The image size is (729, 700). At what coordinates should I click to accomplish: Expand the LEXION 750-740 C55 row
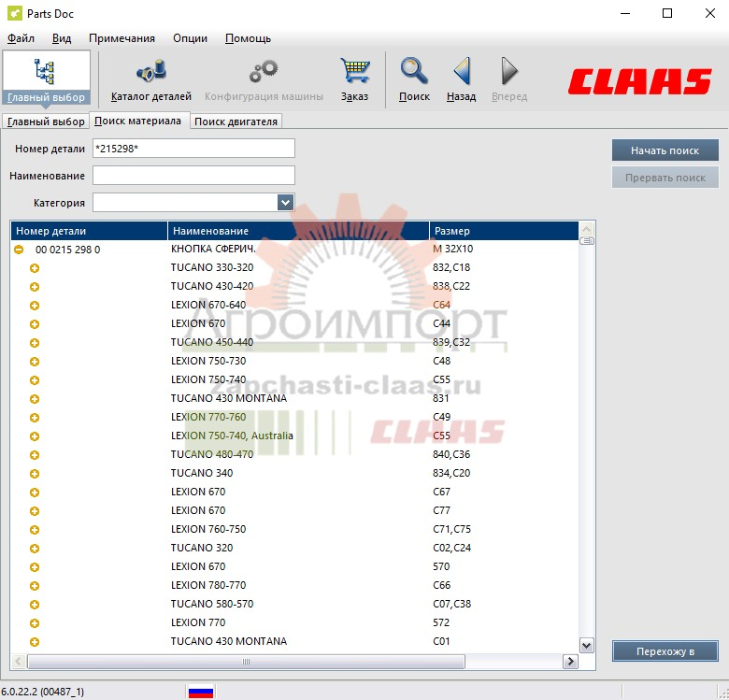[x=35, y=380]
